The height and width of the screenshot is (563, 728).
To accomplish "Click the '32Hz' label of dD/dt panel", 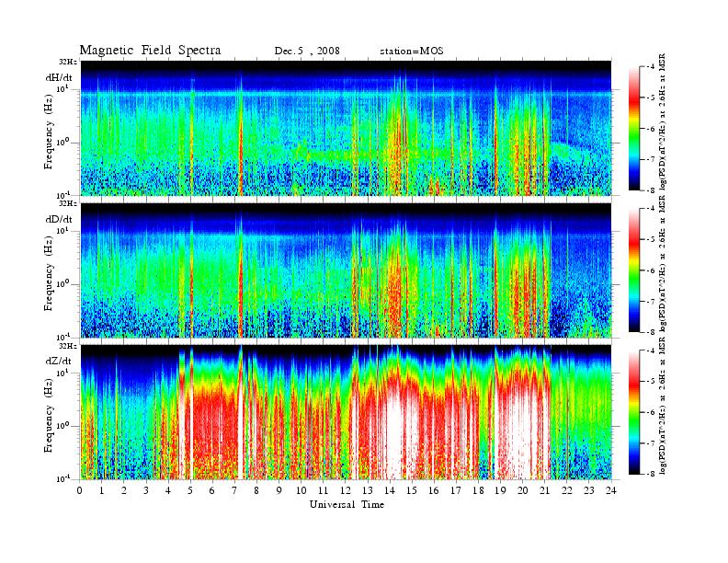I will point(68,203).
